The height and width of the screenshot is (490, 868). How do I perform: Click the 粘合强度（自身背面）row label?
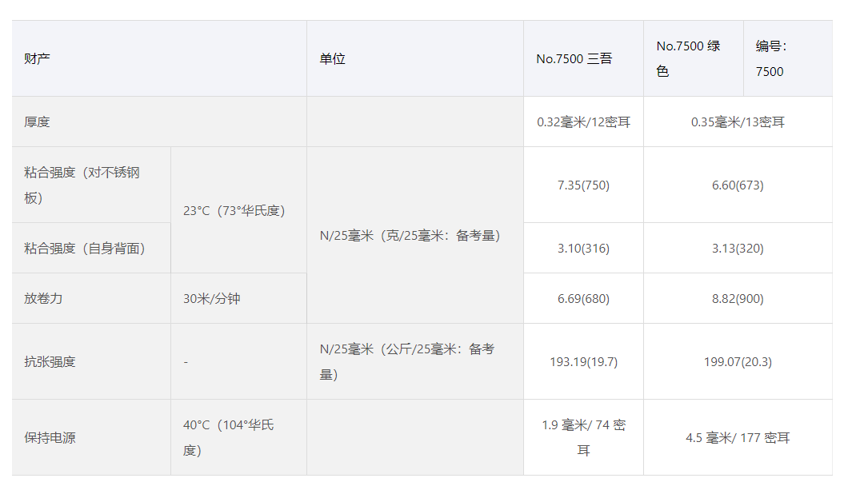(x=86, y=249)
